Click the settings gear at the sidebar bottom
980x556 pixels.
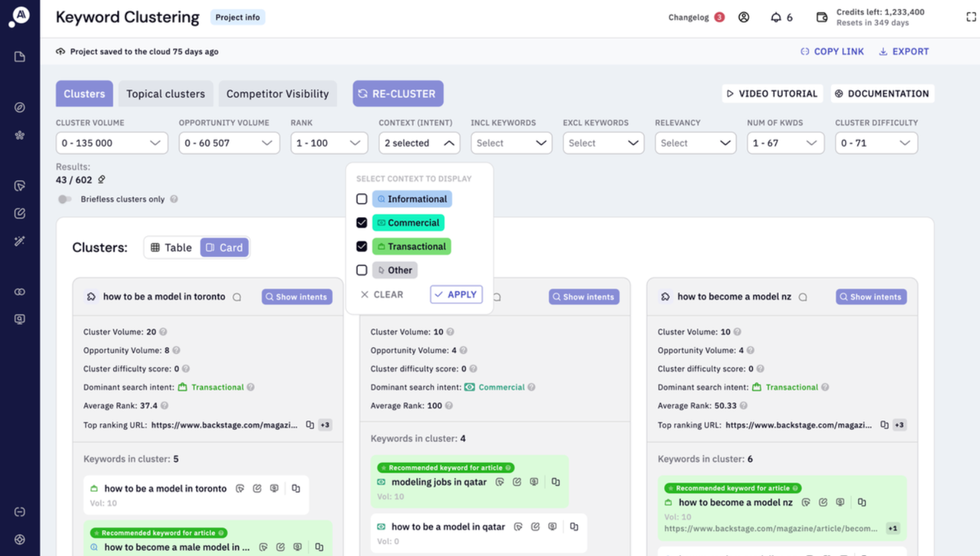[20, 539]
